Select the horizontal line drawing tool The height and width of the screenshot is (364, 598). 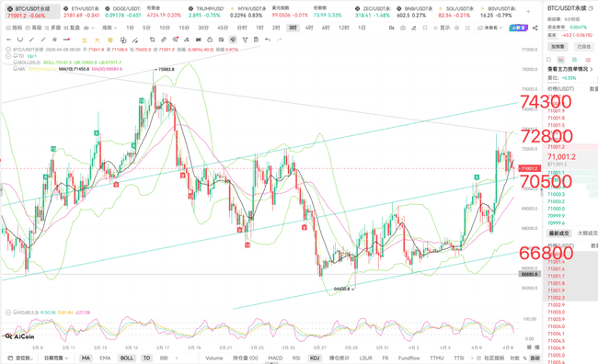(x=9, y=40)
